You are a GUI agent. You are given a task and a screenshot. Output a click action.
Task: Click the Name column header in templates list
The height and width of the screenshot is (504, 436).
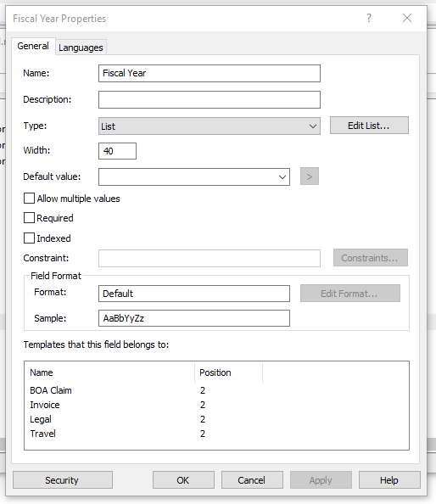click(x=109, y=372)
